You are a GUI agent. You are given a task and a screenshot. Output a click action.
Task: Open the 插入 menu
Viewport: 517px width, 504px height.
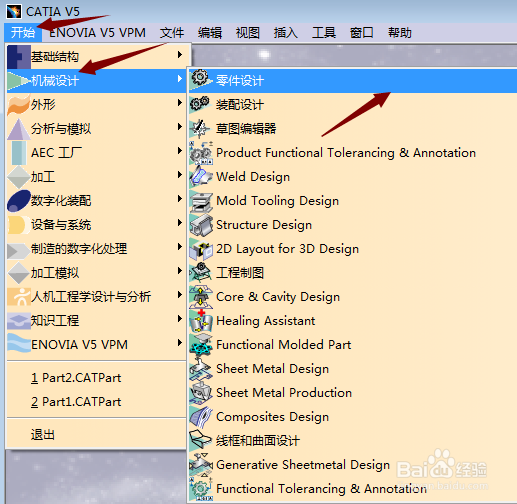point(286,33)
